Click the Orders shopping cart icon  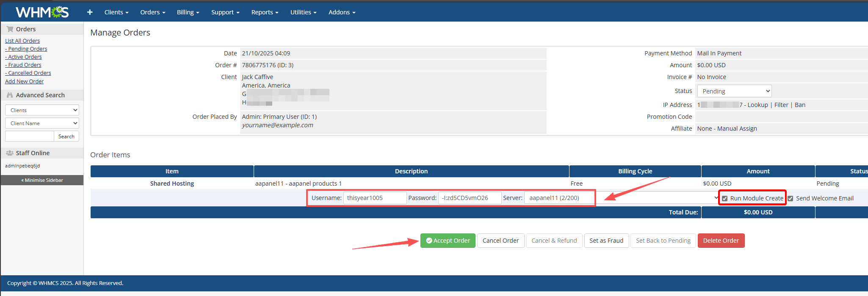(x=10, y=29)
